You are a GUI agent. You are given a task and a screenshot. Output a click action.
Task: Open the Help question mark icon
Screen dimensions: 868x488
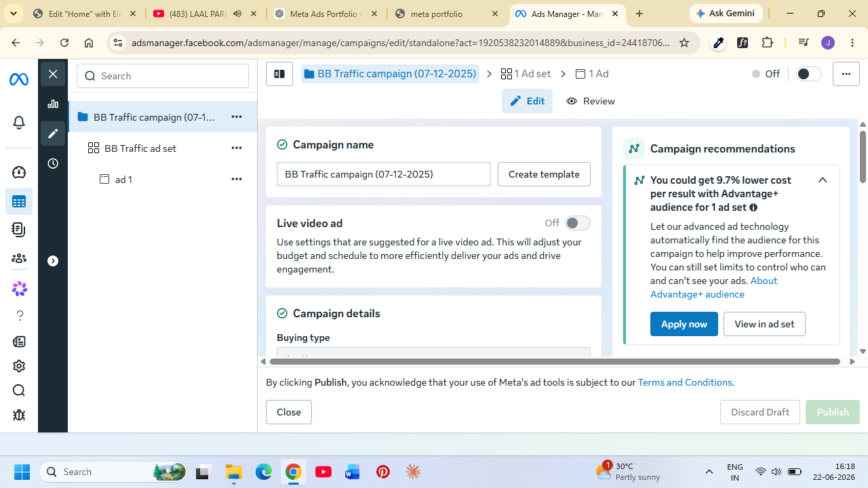(19, 315)
